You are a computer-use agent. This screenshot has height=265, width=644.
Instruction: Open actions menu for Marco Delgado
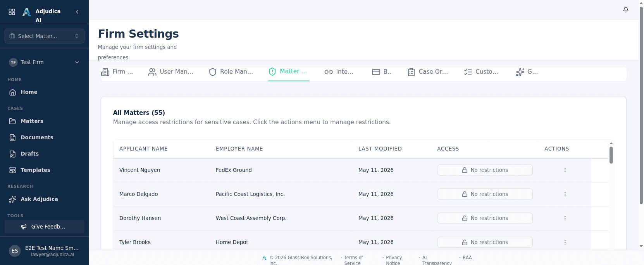point(565,194)
